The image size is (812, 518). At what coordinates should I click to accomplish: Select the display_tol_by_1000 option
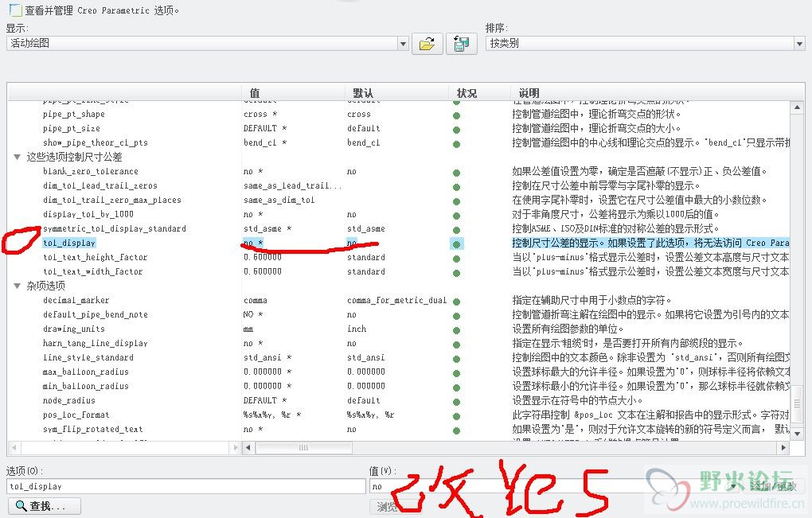click(88, 214)
